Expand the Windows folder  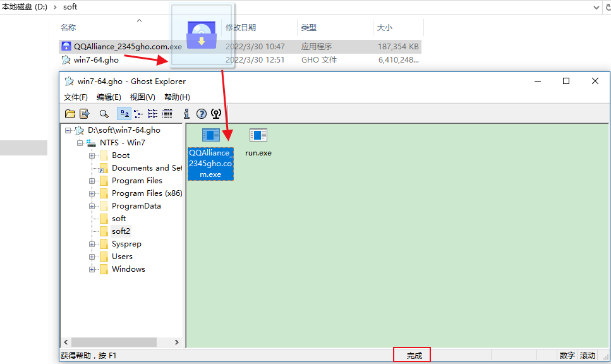(x=92, y=269)
